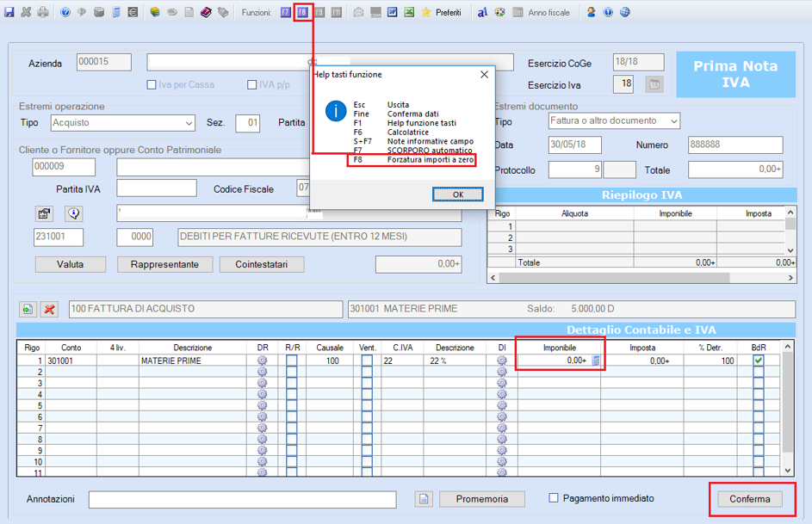Click the Preferiti star icon
The height and width of the screenshot is (524, 812).
pyautogui.click(x=426, y=12)
